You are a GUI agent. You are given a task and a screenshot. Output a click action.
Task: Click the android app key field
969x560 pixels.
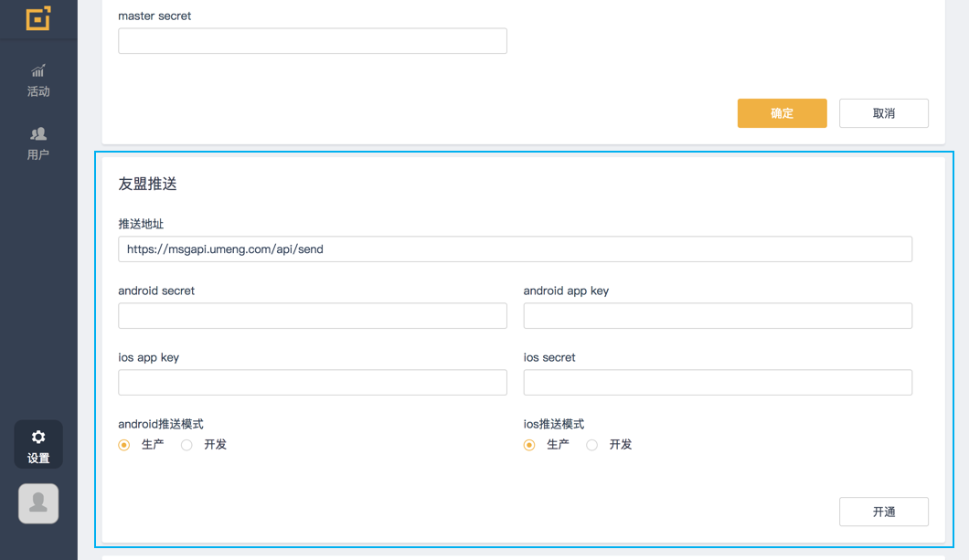coord(718,315)
